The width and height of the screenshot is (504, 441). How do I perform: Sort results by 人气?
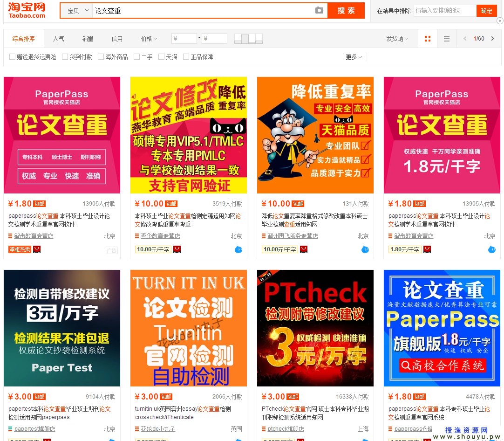pyautogui.click(x=58, y=39)
